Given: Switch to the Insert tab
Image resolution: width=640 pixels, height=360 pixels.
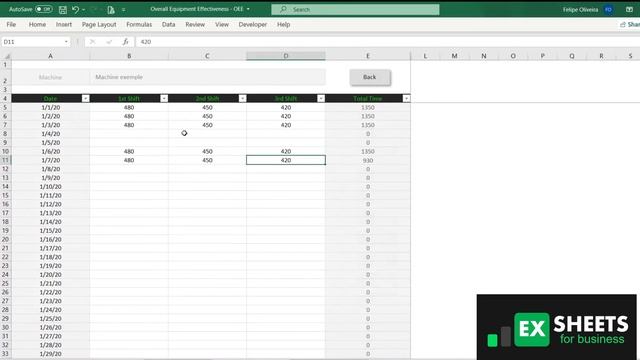Looking at the screenshot, I should (64, 24).
